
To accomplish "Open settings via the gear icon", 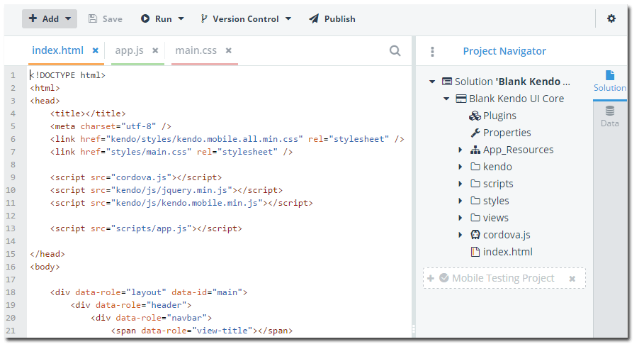I will click(x=611, y=18).
